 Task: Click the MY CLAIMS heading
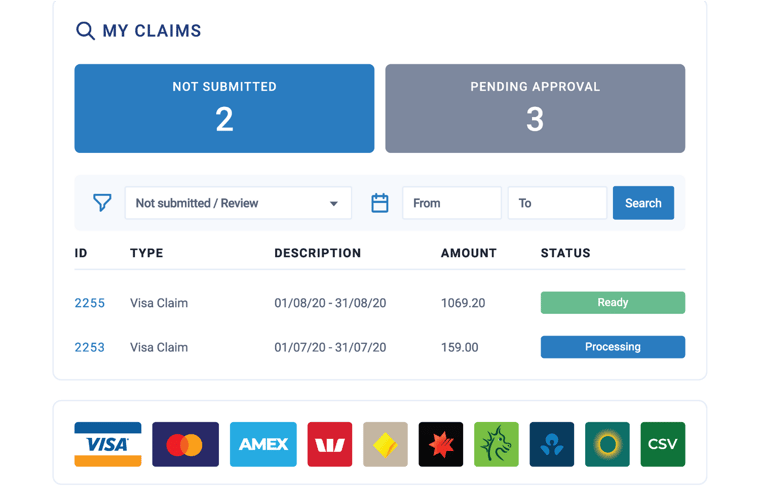click(x=152, y=31)
